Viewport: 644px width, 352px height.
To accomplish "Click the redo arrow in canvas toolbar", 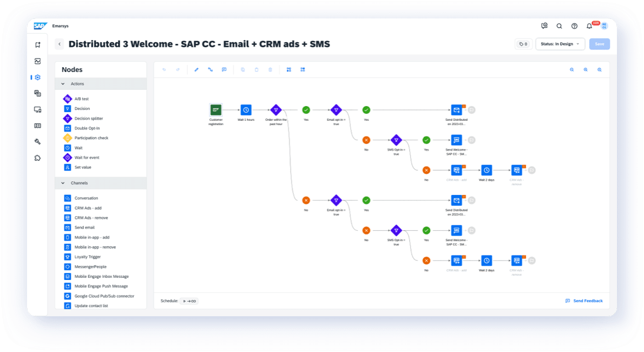I will tap(178, 70).
